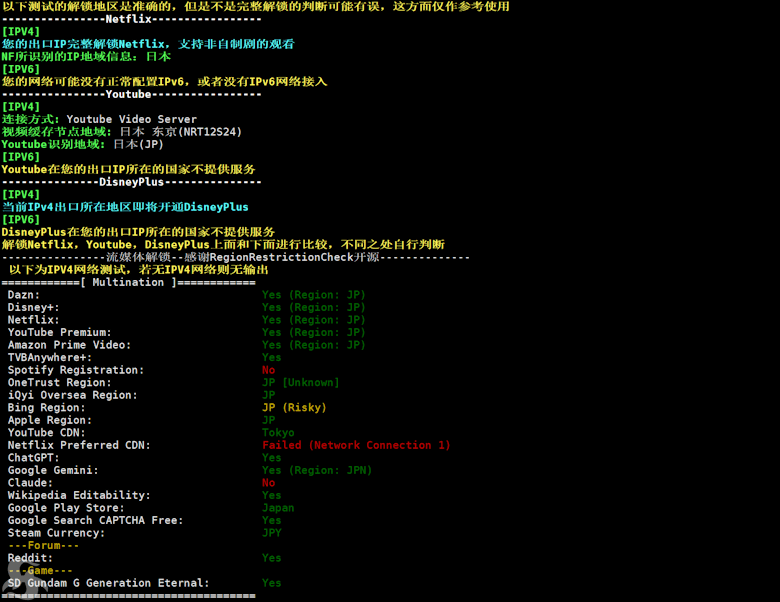Click the 'Yes (Region: JPN)' Gemini value
The width and height of the screenshot is (780, 602).
pyautogui.click(x=317, y=470)
